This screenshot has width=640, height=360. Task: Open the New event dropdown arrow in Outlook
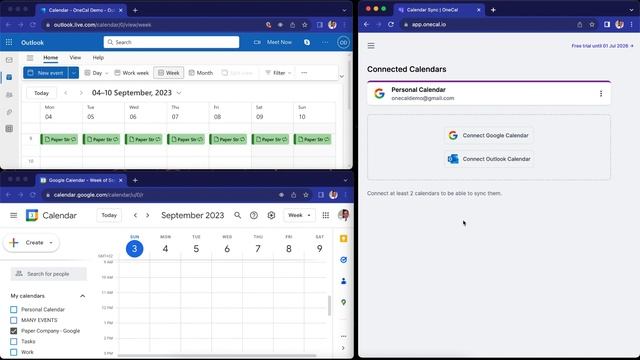73,73
